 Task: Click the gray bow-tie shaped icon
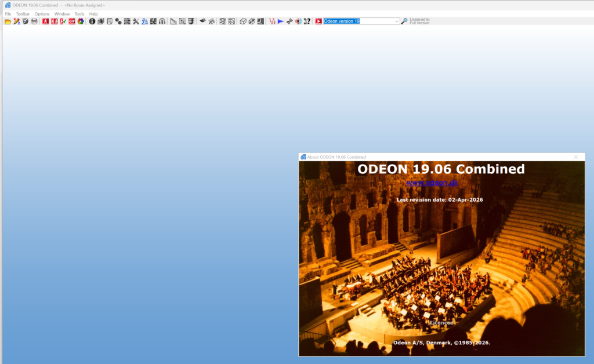[x=289, y=21]
